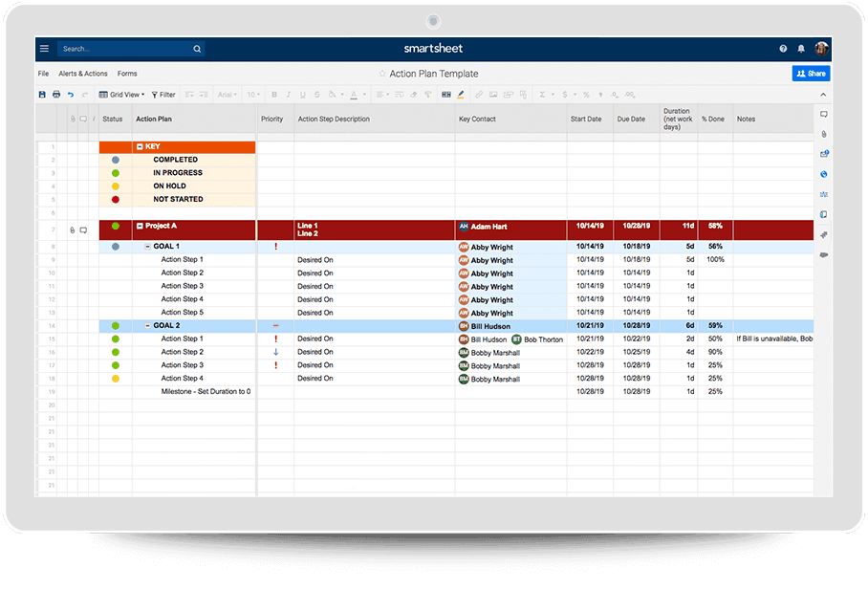Open the hamburger menu in the top-left corner
This screenshot has height=612, width=868.
(x=44, y=49)
